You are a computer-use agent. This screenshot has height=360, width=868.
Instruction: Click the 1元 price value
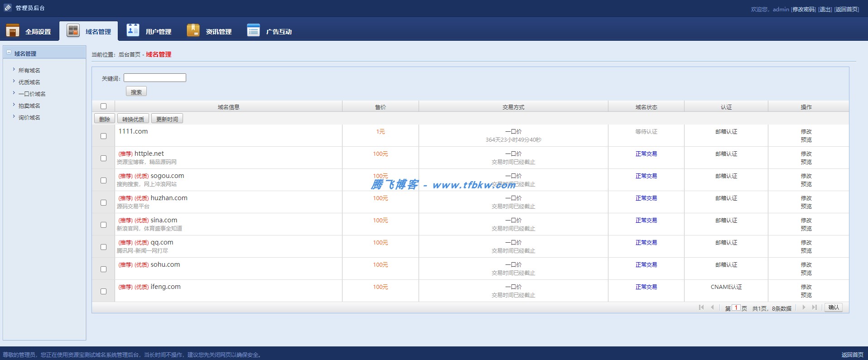pos(381,132)
